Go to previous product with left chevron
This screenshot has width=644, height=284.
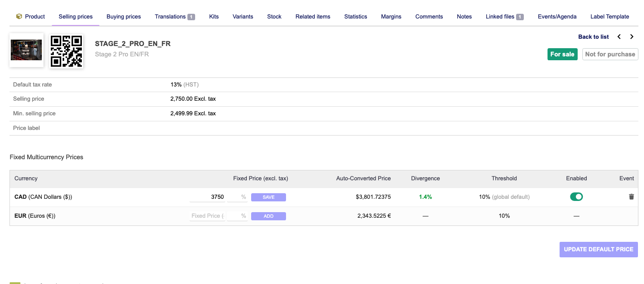(x=619, y=37)
